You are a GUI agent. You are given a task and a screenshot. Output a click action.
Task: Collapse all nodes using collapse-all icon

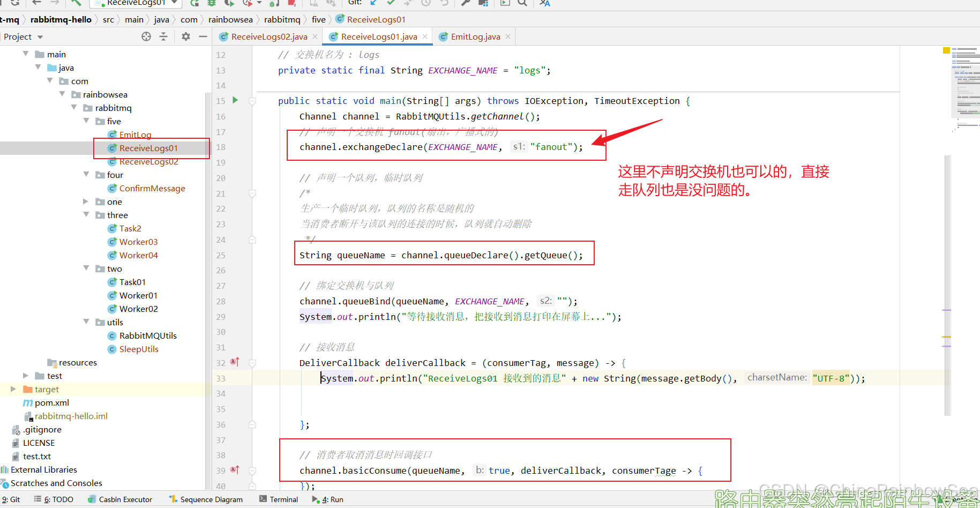(164, 36)
